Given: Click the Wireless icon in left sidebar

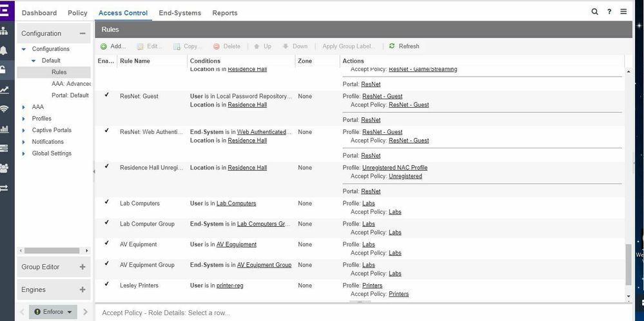Looking at the screenshot, I should click(5, 109).
